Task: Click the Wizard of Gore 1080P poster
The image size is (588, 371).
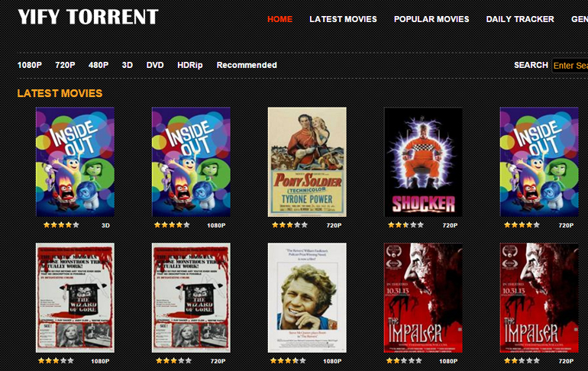Action: click(x=75, y=298)
